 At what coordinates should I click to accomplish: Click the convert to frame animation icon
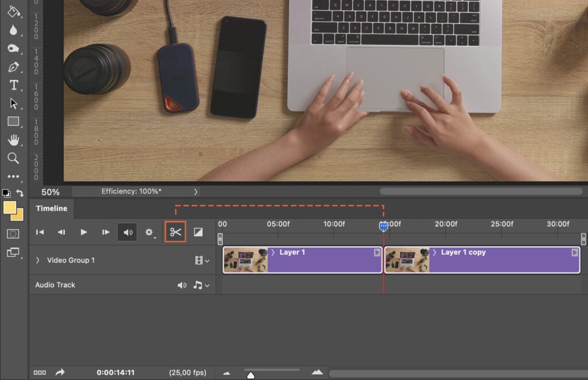tap(39, 373)
